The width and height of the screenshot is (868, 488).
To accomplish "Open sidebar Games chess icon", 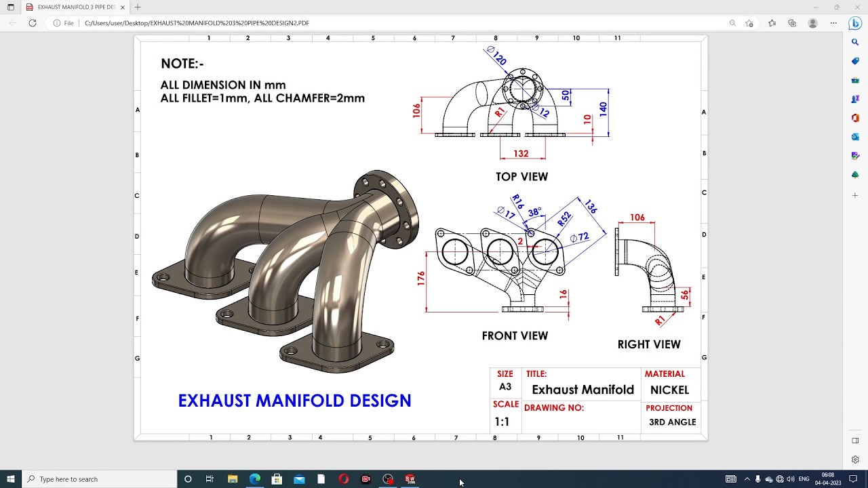I will pyautogui.click(x=855, y=99).
